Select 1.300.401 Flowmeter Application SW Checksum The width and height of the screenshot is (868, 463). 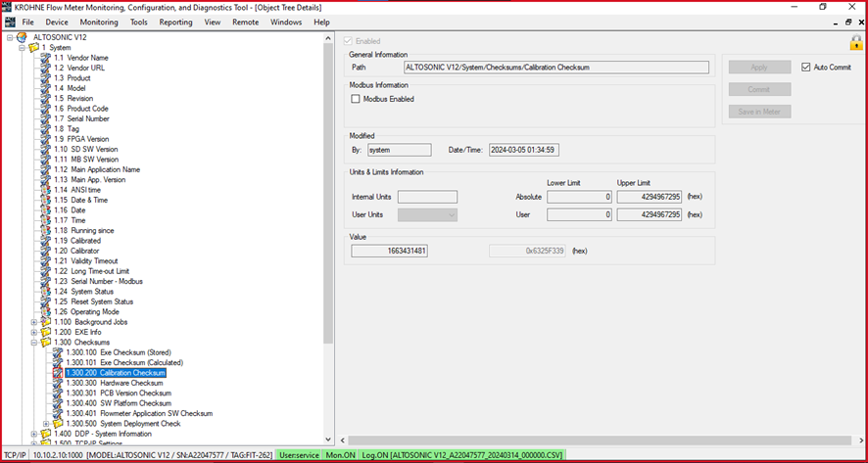(139, 413)
